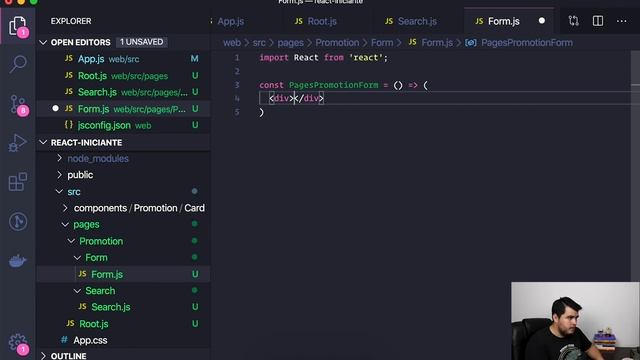Viewport: 640px width, 360px height.
Task: Open Search.js in Open Editors list
Action: 123,92
